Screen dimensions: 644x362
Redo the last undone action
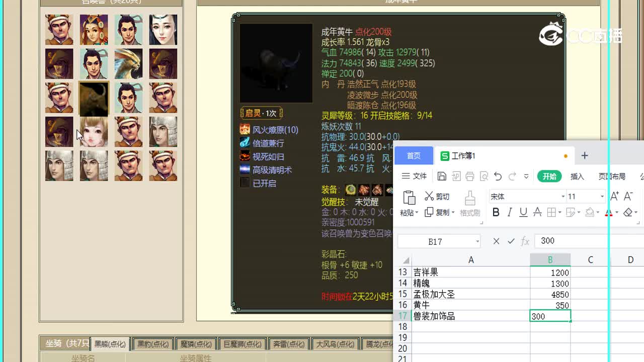click(512, 176)
